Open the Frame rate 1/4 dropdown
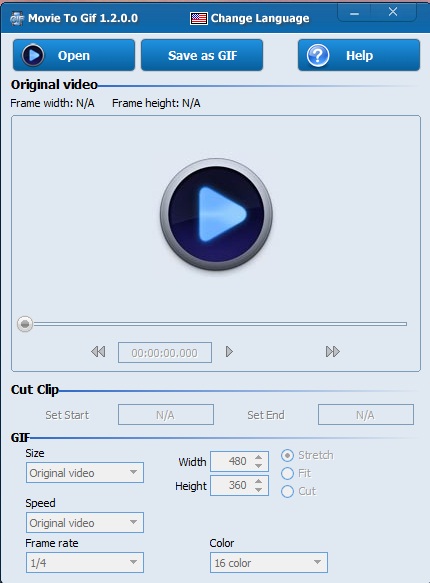430x583 pixels. [85, 563]
